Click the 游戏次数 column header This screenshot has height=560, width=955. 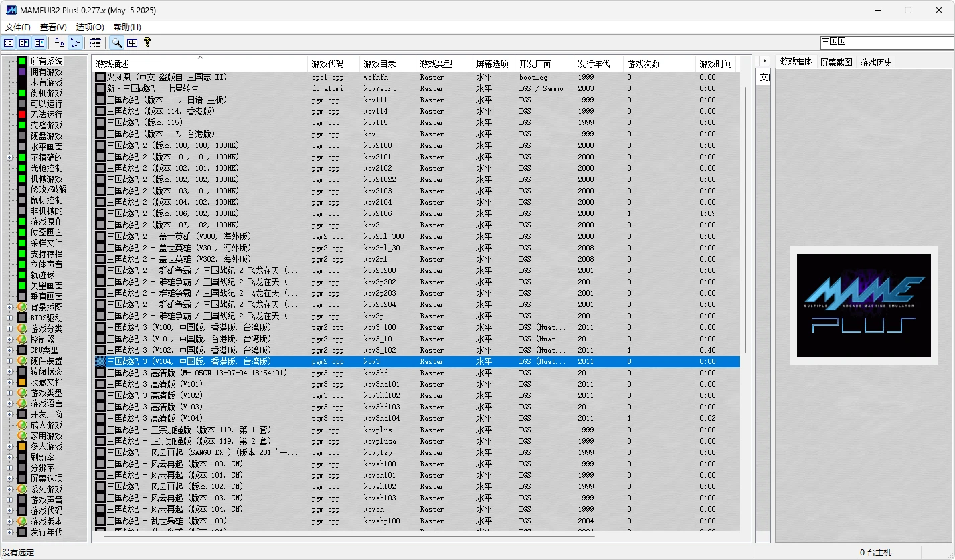pos(643,64)
